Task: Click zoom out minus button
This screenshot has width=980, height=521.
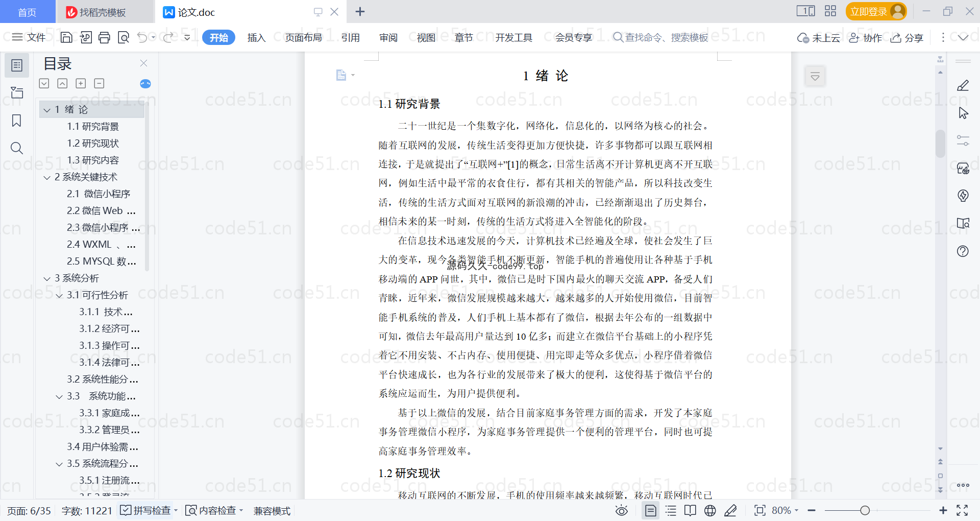Action: click(x=812, y=510)
